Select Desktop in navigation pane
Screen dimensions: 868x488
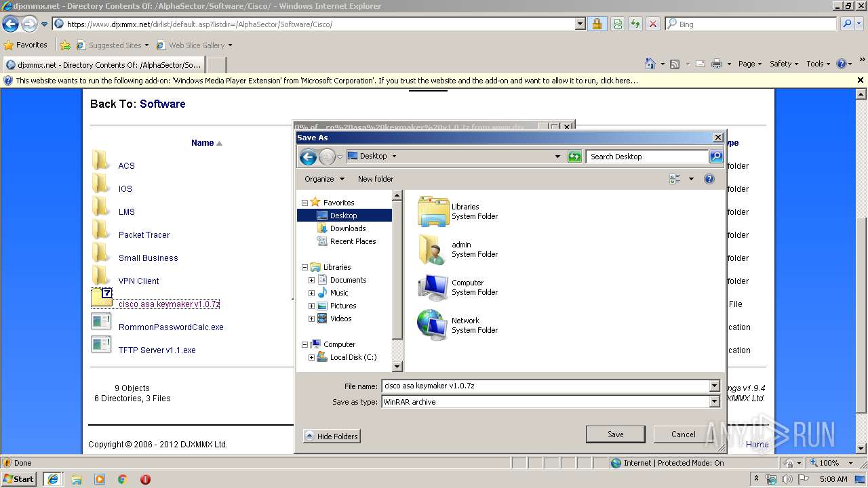tap(344, 216)
